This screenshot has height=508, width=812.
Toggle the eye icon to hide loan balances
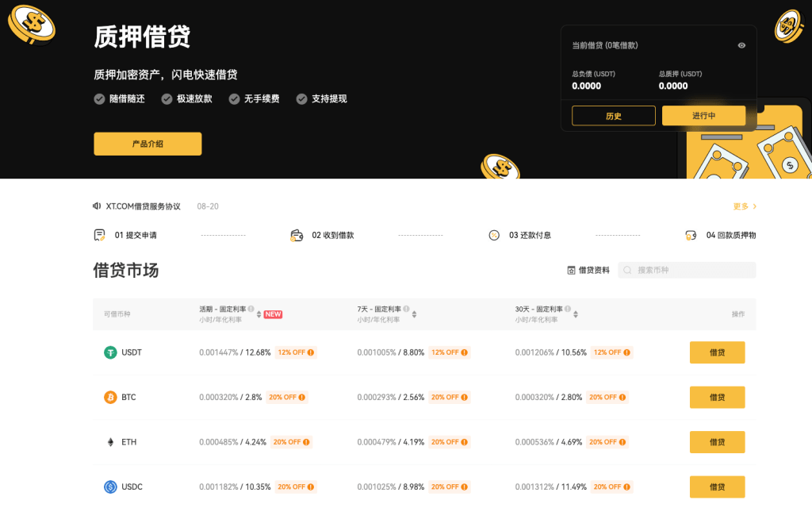(x=742, y=45)
